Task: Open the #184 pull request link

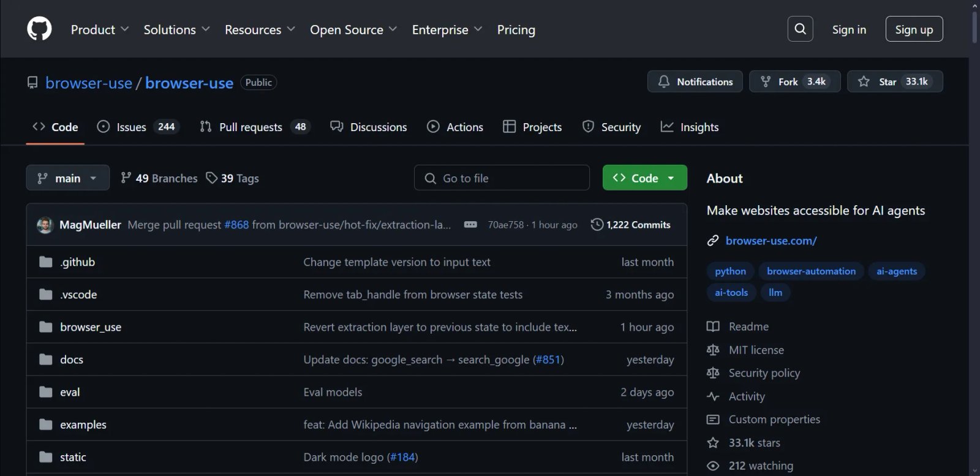Action: (x=402, y=457)
